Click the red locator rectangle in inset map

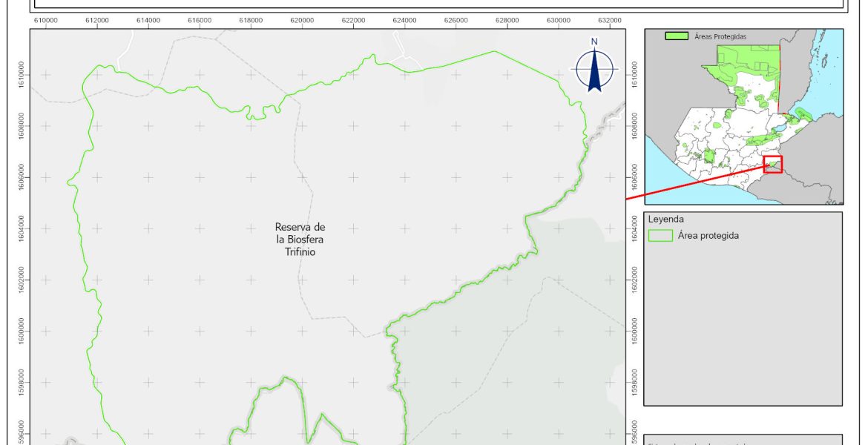pyautogui.click(x=772, y=164)
